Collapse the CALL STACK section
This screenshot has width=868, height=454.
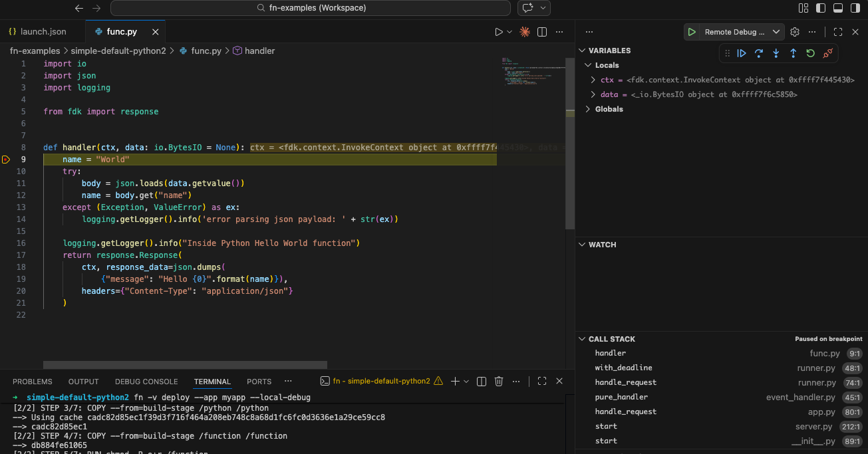pyautogui.click(x=582, y=339)
